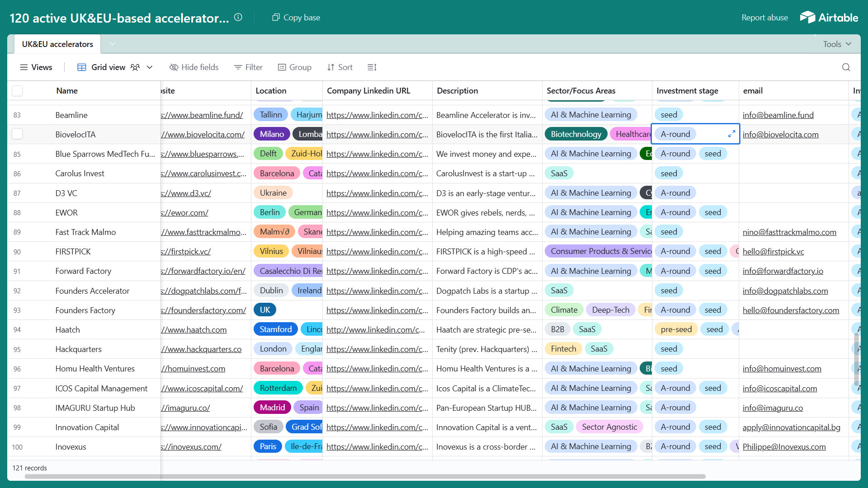This screenshot has height=488, width=868.
Task: Click the Airtable logo
Action: (x=829, y=18)
